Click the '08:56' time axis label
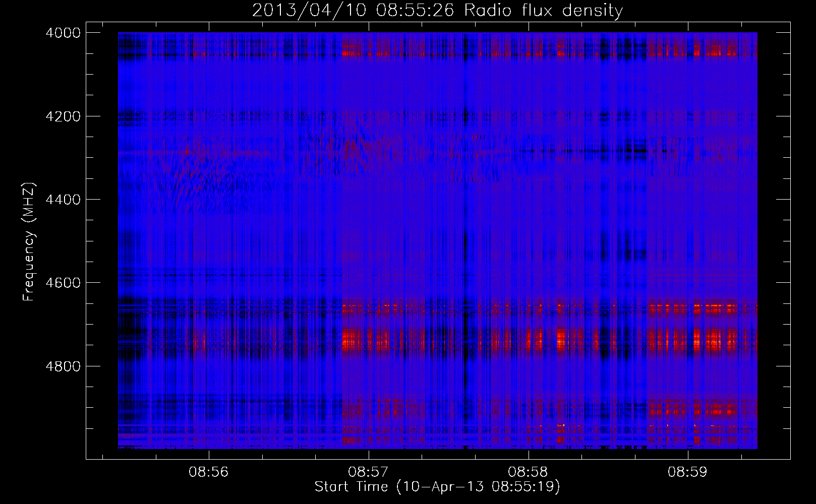The image size is (816, 504). (208, 472)
